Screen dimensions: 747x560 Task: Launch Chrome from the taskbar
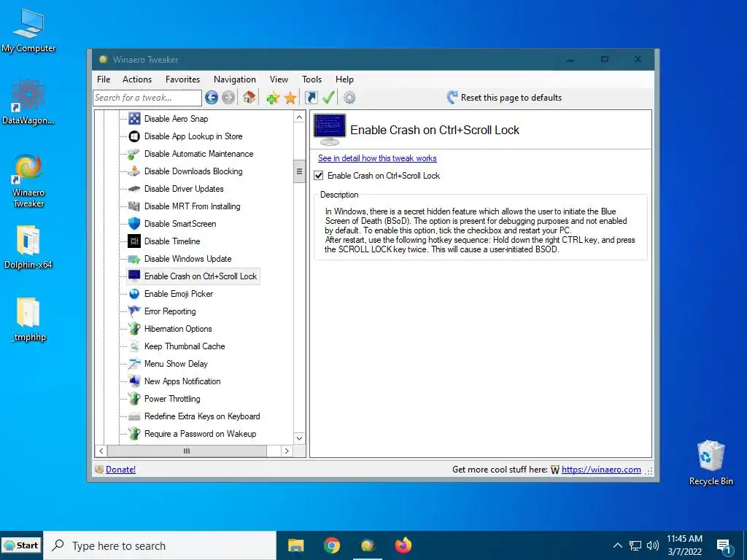coord(332,545)
